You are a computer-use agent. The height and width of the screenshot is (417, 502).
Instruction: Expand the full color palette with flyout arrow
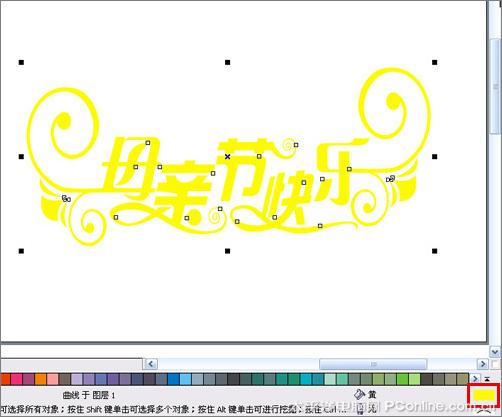(487, 379)
